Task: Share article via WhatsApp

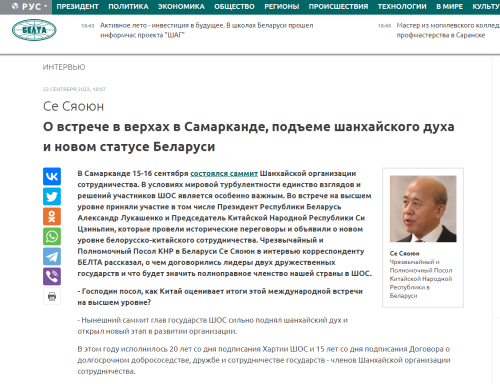Action: 52,236
